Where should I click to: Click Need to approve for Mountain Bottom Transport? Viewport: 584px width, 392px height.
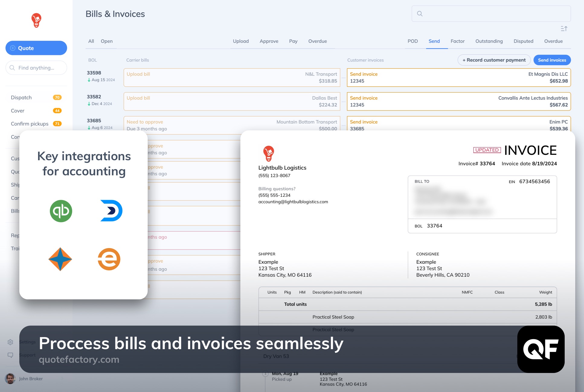click(x=145, y=122)
